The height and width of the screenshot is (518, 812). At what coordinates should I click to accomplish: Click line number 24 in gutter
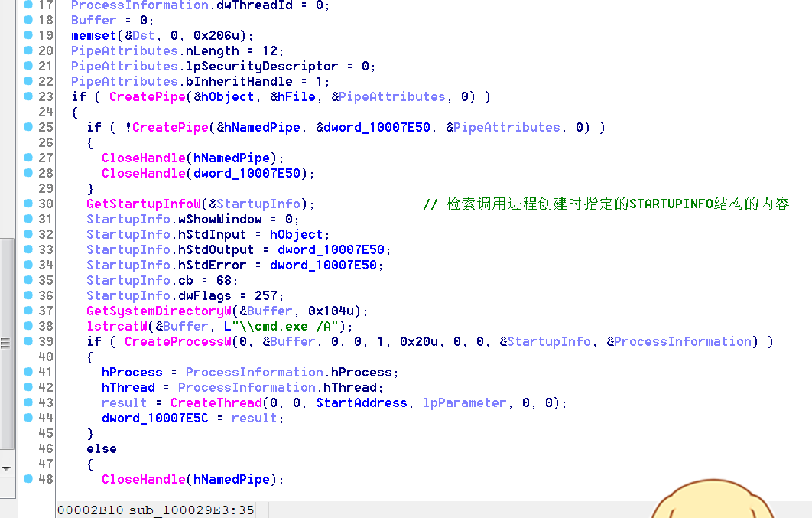coord(46,112)
